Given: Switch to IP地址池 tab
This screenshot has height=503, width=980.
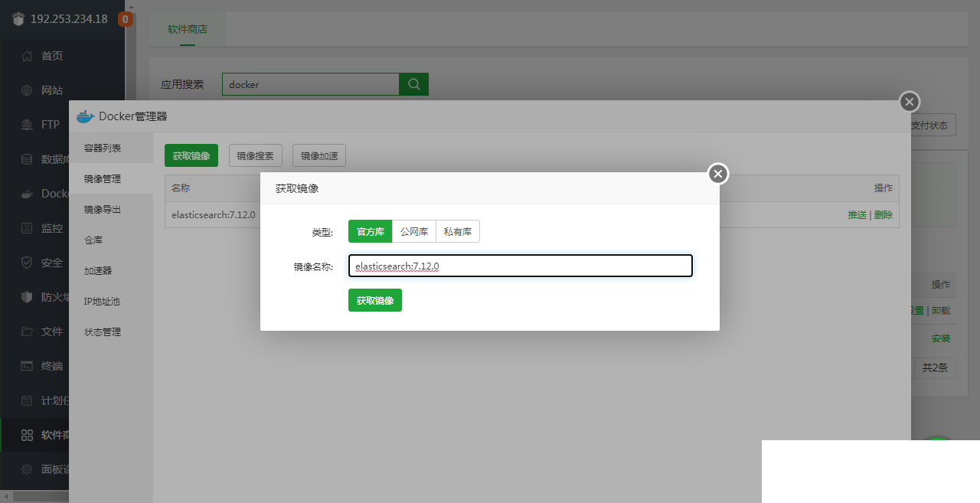Looking at the screenshot, I should 111,301.
